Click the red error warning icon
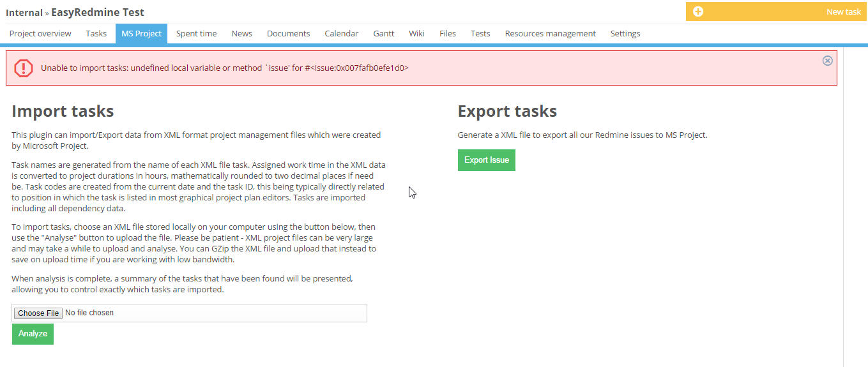This screenshot has width=868, height=367. (x=24, y=68)
